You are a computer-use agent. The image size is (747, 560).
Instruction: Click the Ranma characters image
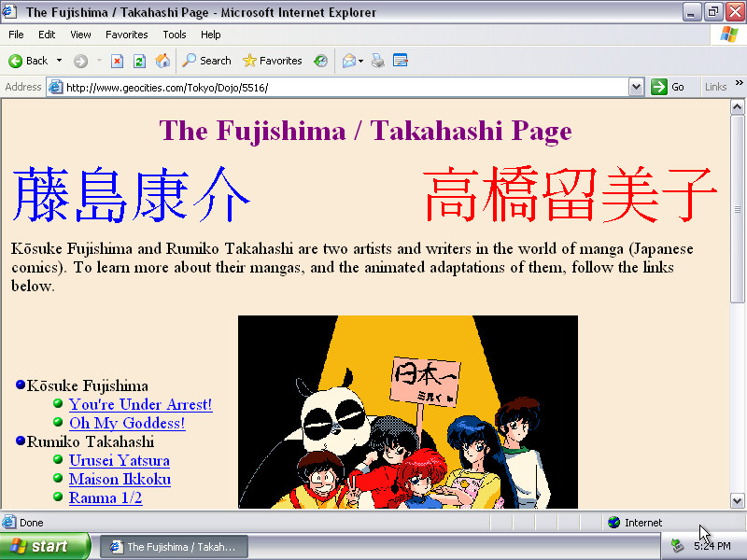pyautogui.click(x=408, y=412)
